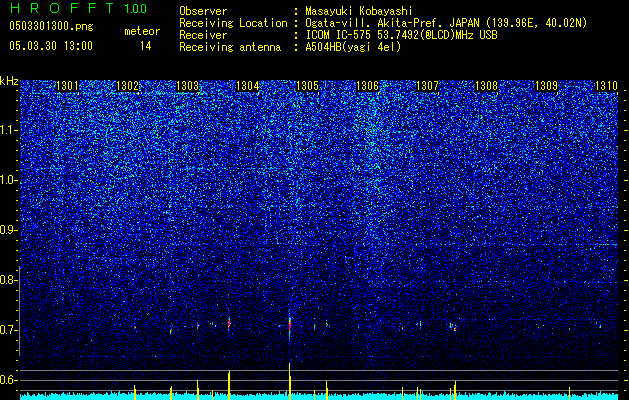The image size is (629, 400).
Task: Click the Receiving Location label
Action: [x=233, y=23]
